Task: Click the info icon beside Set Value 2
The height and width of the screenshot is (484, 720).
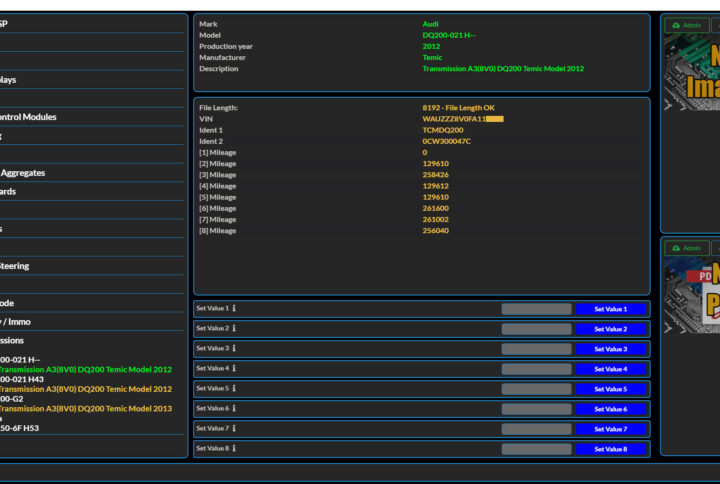Action: pyautogui.click(x=234, y=329)
